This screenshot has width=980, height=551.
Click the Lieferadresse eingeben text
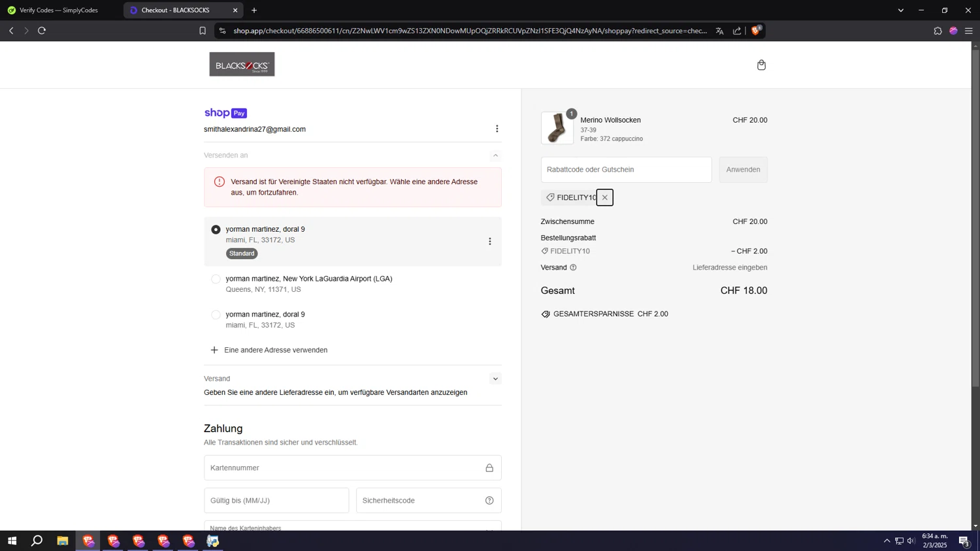click(730, 268)
